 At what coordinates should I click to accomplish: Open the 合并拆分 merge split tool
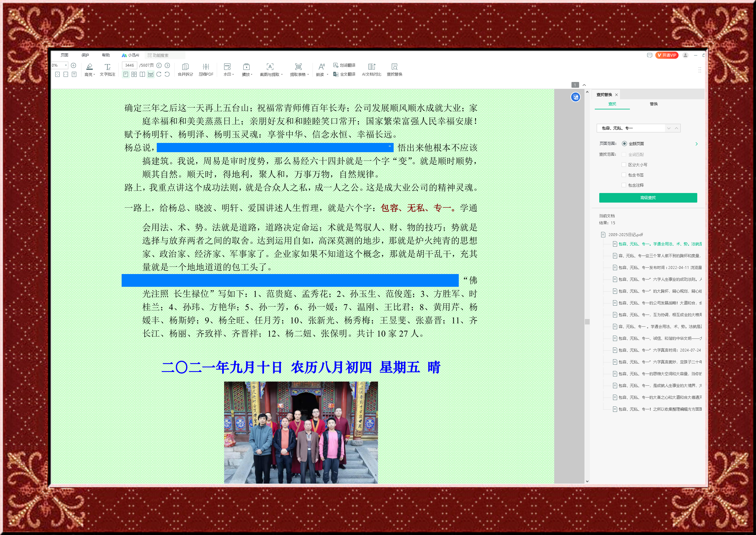185,67
